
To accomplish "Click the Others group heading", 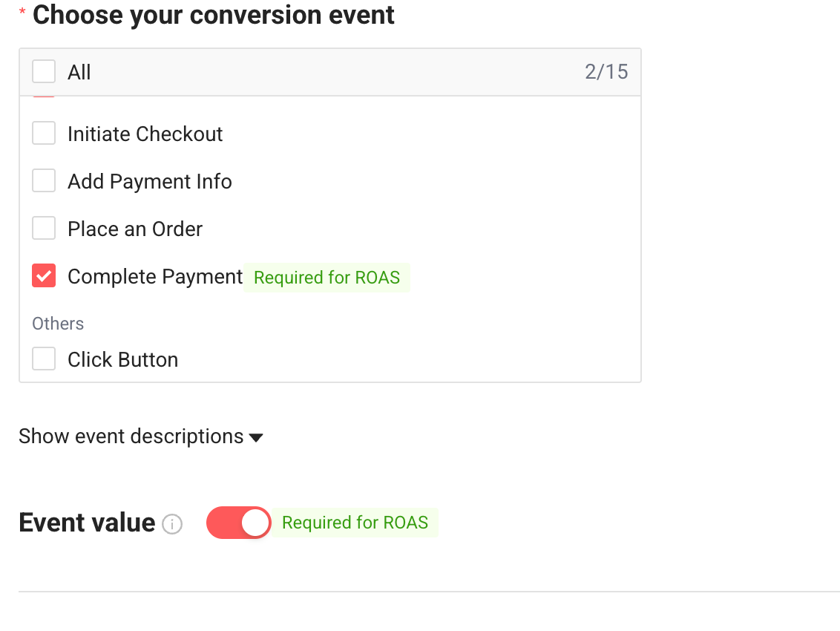I will (x=58, y=324).
